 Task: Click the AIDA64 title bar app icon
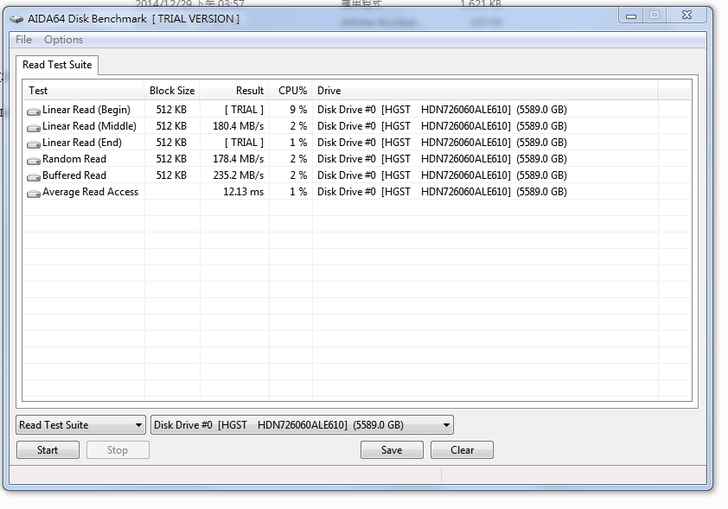tap(17, 19)
